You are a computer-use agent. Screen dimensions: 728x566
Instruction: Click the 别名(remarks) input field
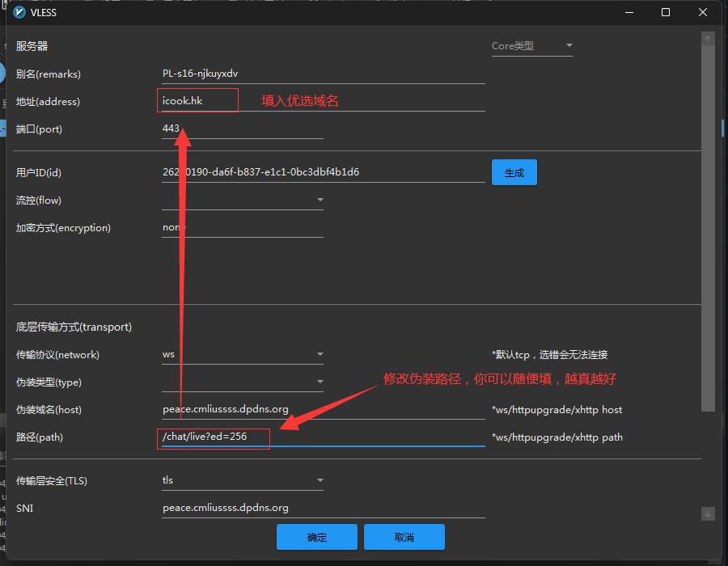point(324,74)
